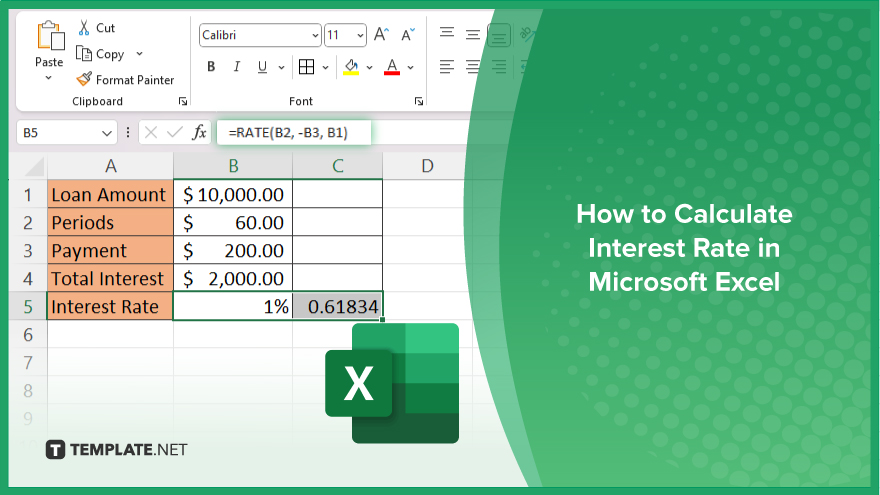The height and width of the screenshot is (495, 880).
Task: Toggle Underline formatting
Action: click(x=262, y=67)
